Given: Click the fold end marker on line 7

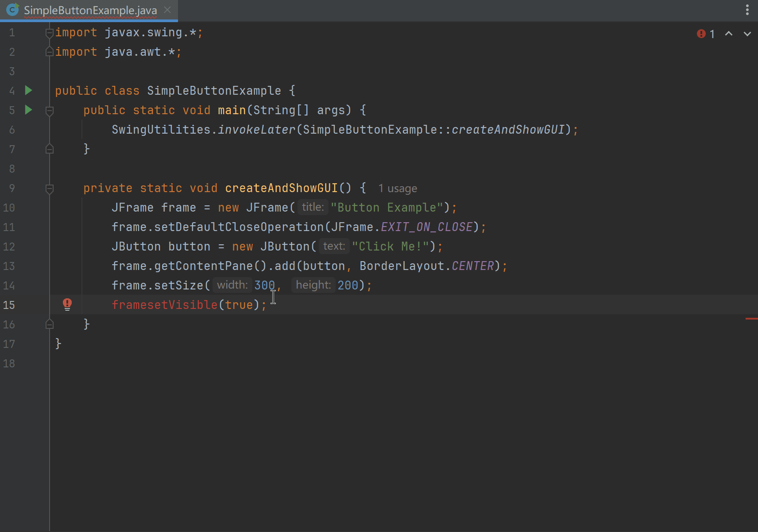Looking at the screenshot, I should pyautogui.click(x=50, y=149).
